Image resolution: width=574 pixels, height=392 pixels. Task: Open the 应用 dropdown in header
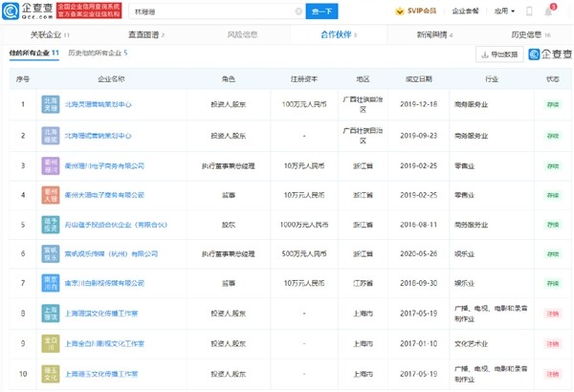523,11
